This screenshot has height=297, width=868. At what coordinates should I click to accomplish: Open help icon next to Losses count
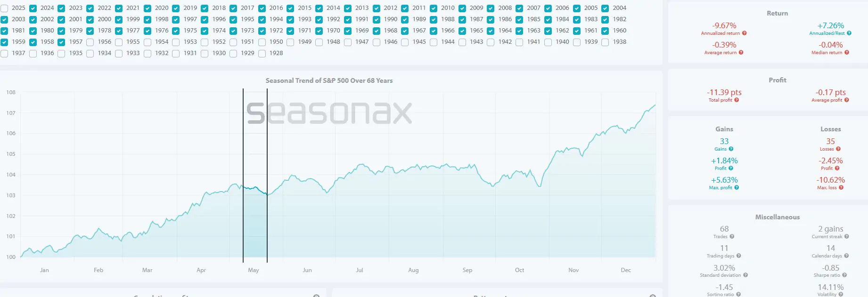(x=838, y=149)
